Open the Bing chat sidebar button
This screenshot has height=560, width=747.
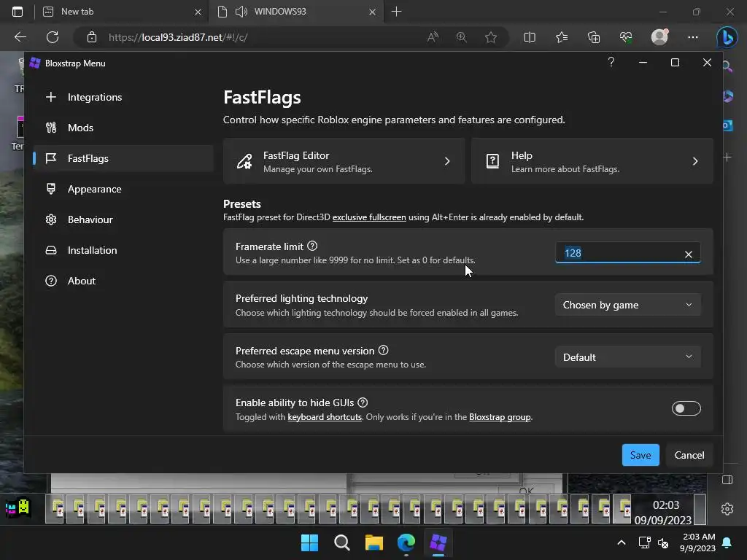[727, 37]
